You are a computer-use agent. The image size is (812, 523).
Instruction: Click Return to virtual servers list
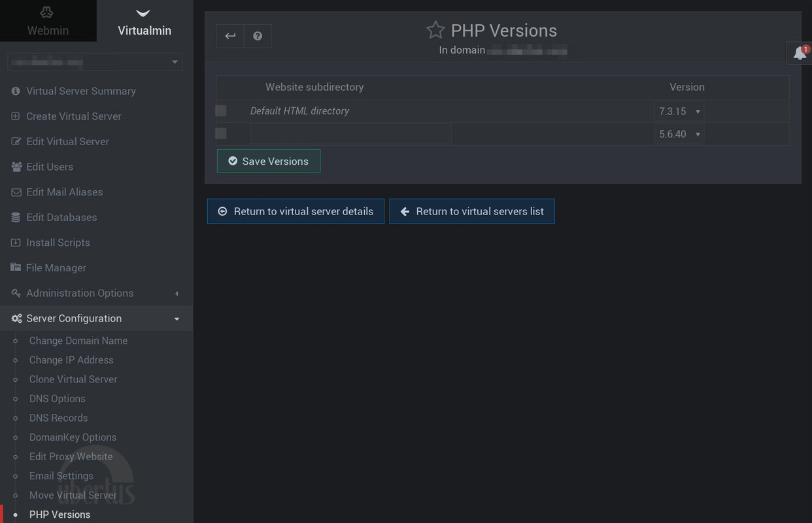coord(472,211)
